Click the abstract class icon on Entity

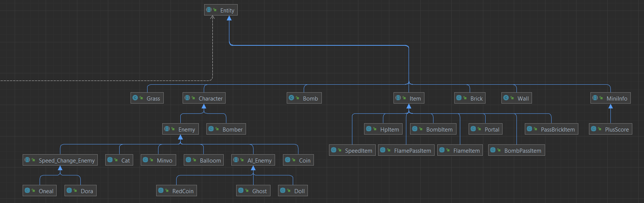point(209,10)
